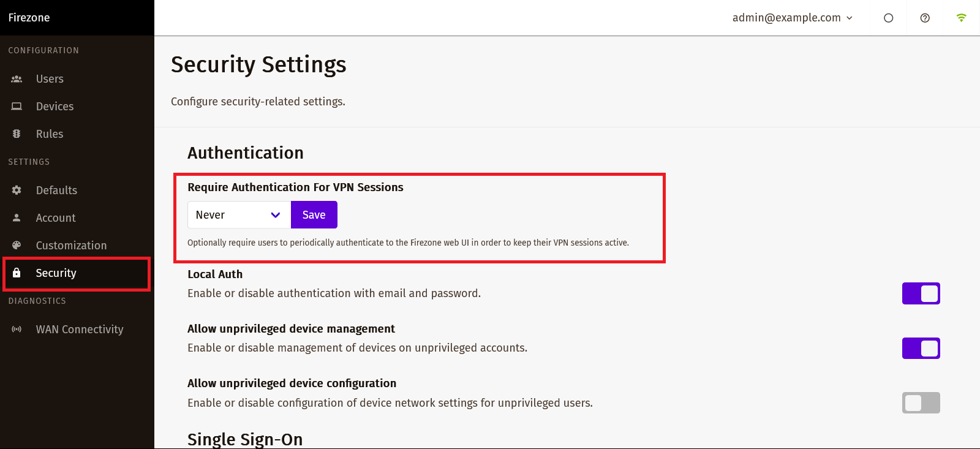
Task: Click the Defaults gear icon
Action: pos(17,191)
